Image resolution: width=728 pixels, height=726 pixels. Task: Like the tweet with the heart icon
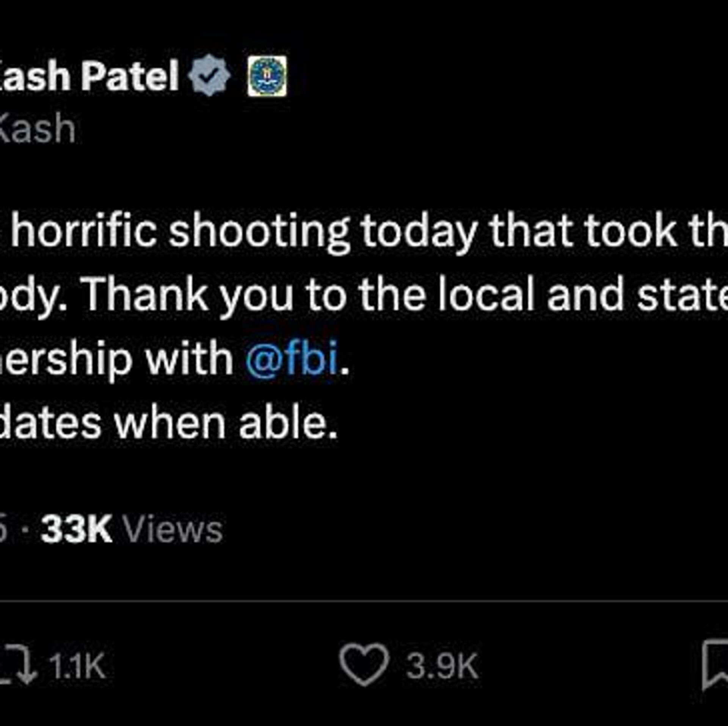coord(364,665)
